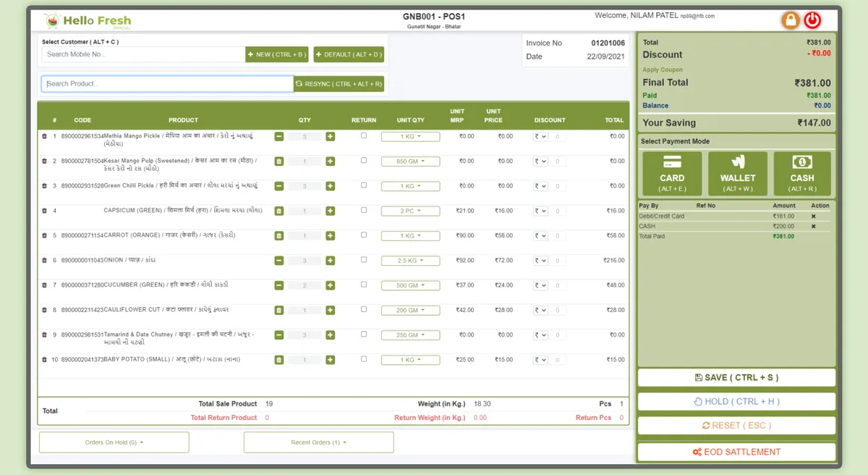Mark ONION as return item
Viewport: 868px width, 475px height.
tap(364, 259)
